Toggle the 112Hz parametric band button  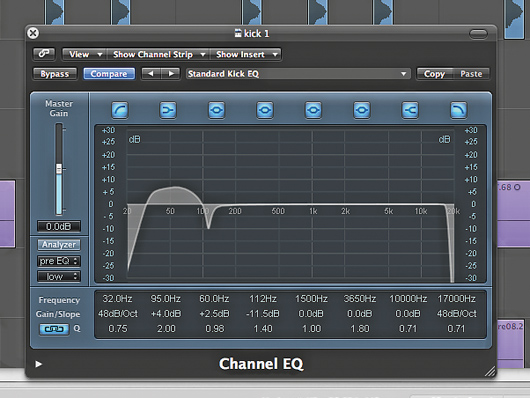(265, 110)
